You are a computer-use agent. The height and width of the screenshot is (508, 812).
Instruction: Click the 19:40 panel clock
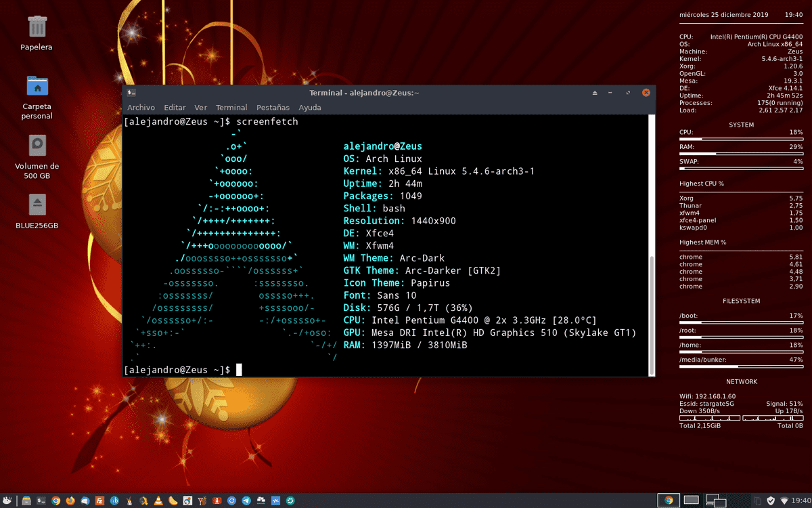801,501
